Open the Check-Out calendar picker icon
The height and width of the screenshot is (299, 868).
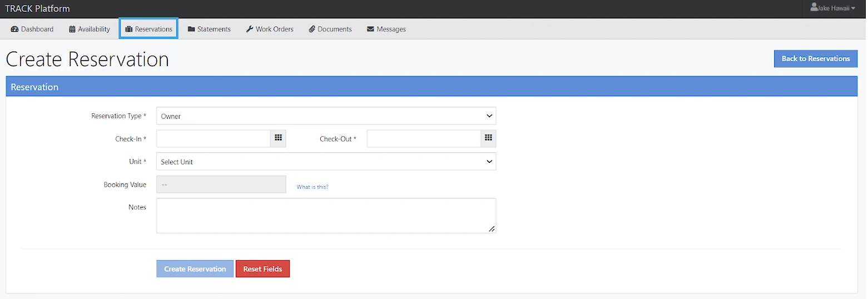pos(488,138)
